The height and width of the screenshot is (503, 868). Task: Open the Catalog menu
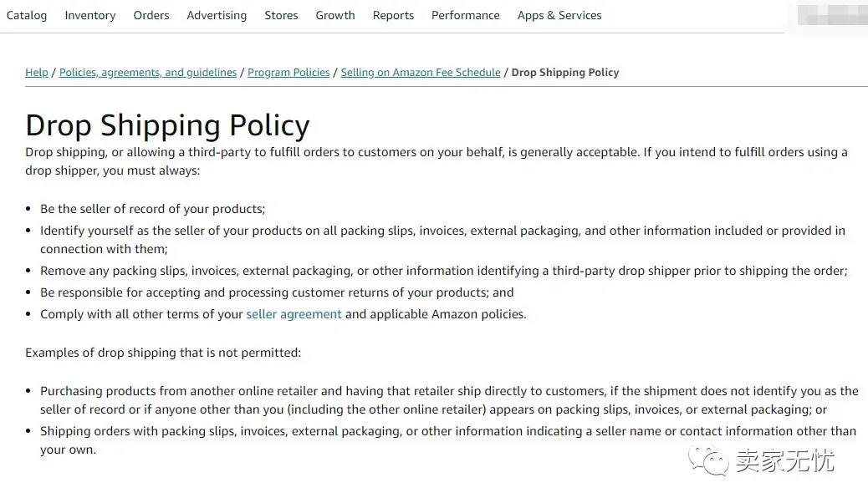pos(27,16)
